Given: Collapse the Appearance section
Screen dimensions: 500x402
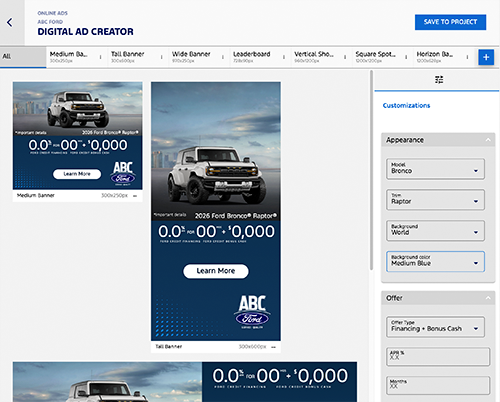Looking at the screenshot, I should pos(488,140).
